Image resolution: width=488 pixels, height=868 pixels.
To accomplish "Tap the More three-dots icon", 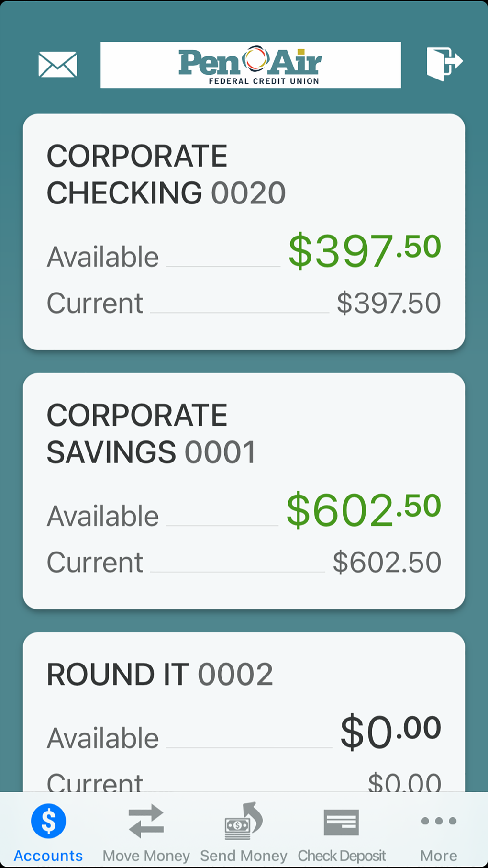I will [438, 821].
